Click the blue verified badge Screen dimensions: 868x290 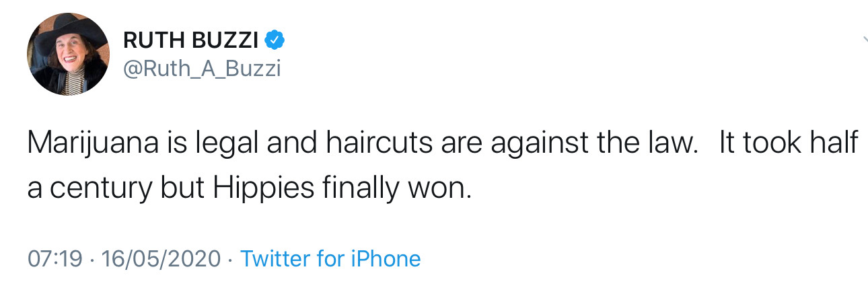pos(275,40)
